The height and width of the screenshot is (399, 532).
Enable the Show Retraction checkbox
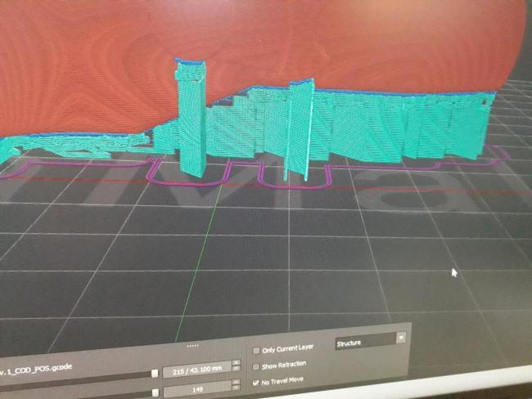click(x=256, y=366)
